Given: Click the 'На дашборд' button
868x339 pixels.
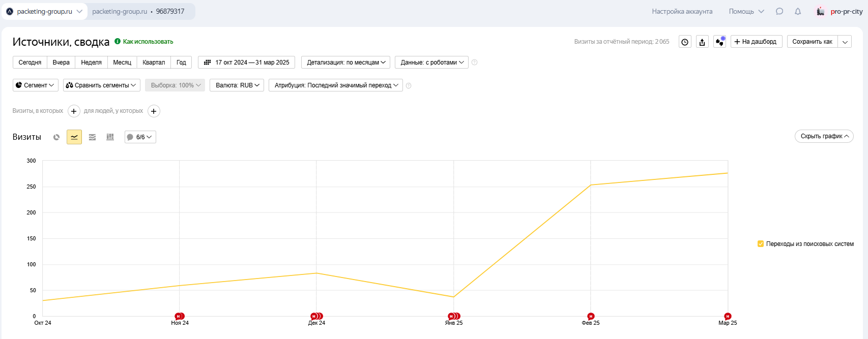Looking at the screenshot, I should pos(756,42).
